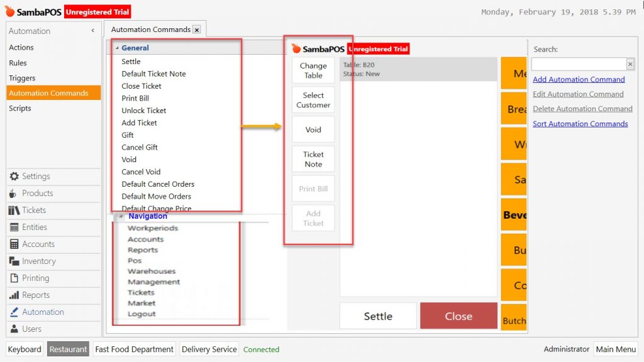This screenshot has height=362, width=644.
Task: Click the Connected status text
Action: (261, 349)
